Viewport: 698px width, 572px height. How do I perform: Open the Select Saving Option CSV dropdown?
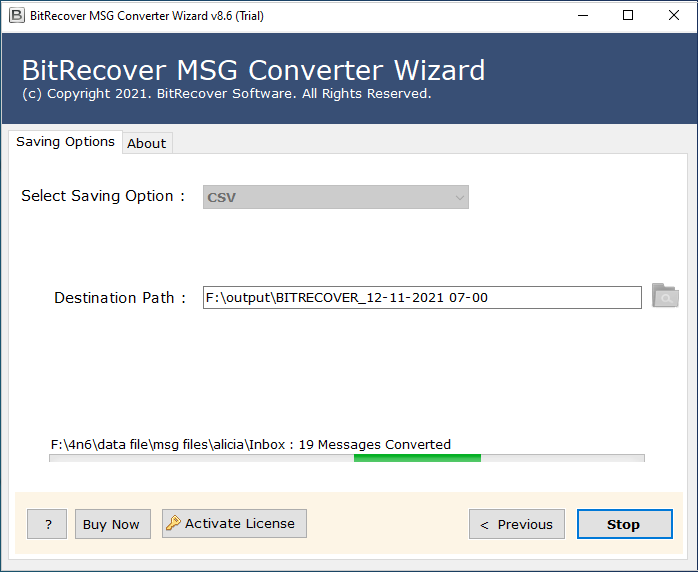[x=335, y=197]
